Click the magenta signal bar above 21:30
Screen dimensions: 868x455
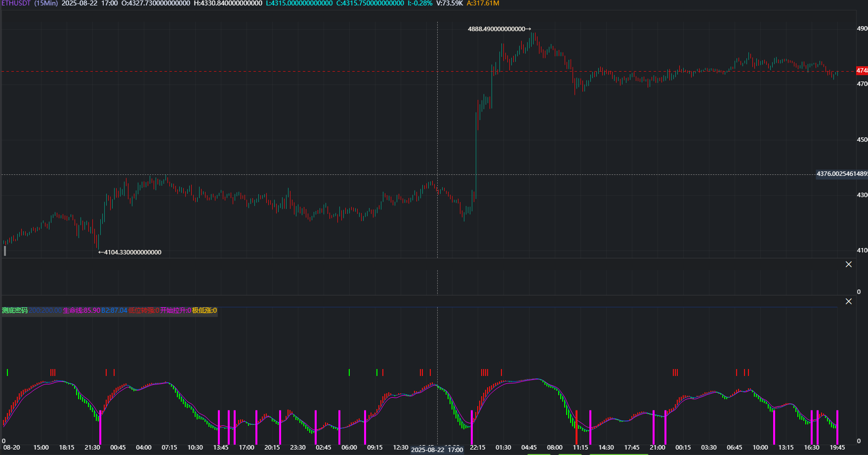100,427
